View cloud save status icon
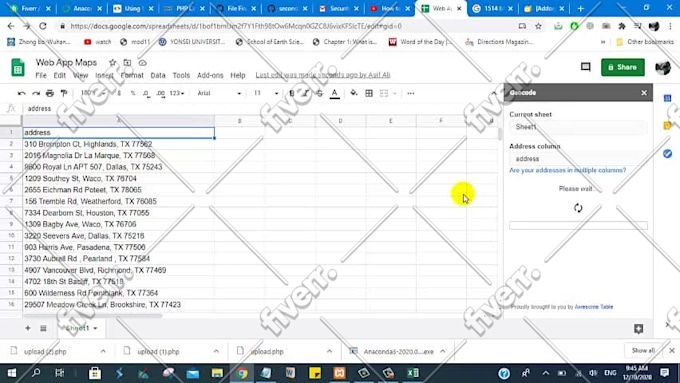The height and width of the screenshot is (383, 680). 142,63
